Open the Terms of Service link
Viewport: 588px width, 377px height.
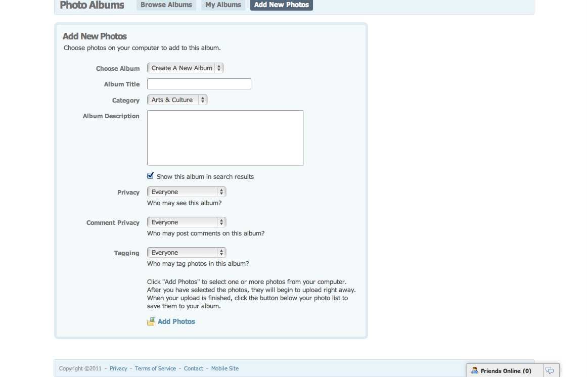pos(155,368)
